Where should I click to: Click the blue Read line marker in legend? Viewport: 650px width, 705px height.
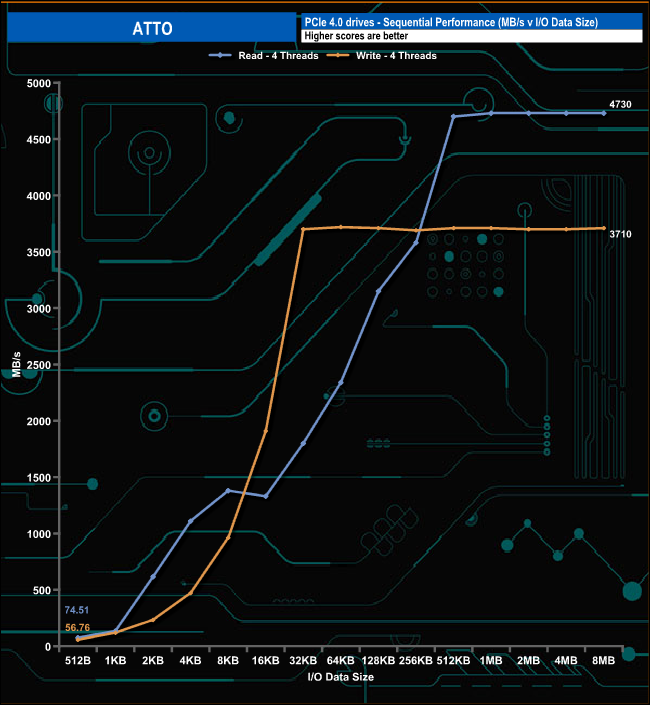click(x=221, y=56)
